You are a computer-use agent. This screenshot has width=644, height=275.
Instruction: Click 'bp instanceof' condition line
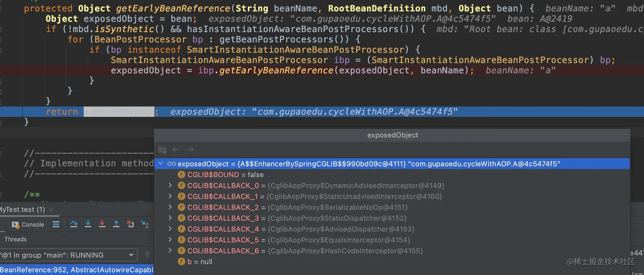click(x=255, y=50)
